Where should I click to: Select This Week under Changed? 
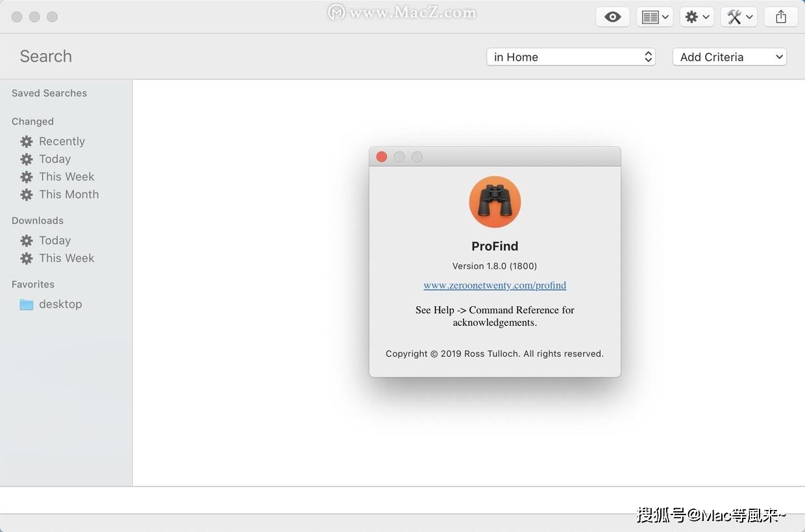(66, 176)
